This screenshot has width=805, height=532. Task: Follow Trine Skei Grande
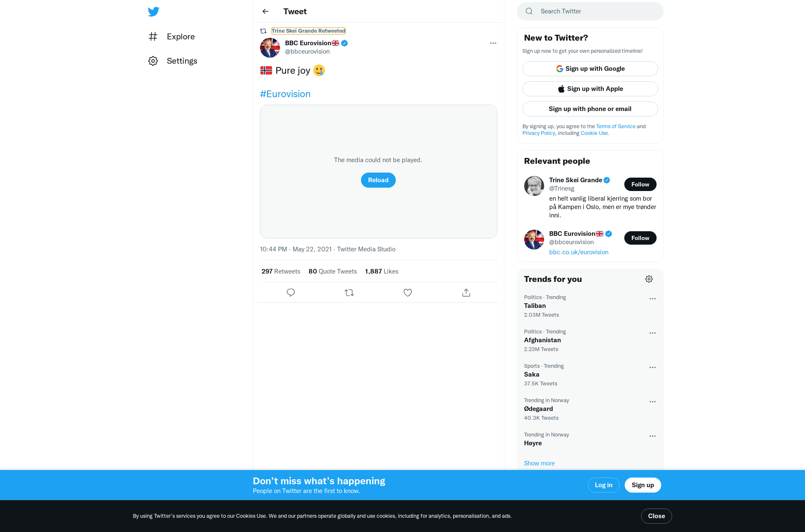point(640,184)
